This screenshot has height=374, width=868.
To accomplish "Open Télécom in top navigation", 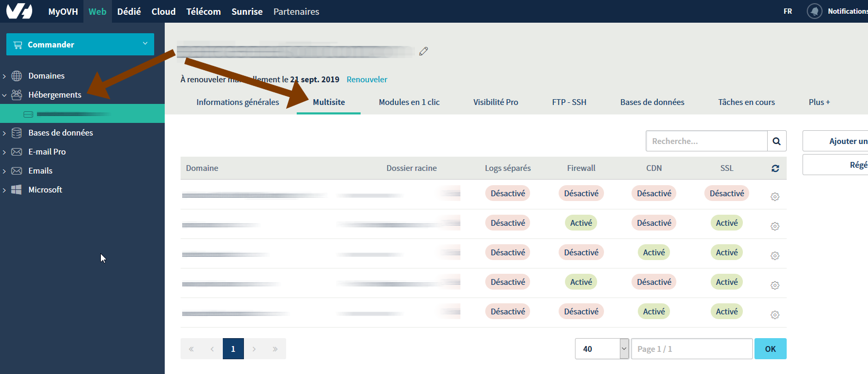I will (203, 12).
